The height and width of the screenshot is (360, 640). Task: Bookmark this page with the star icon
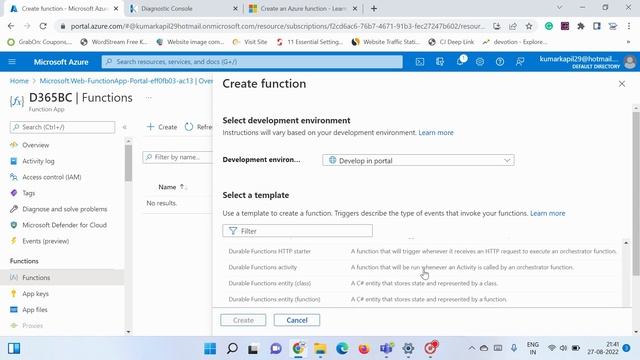529,26
